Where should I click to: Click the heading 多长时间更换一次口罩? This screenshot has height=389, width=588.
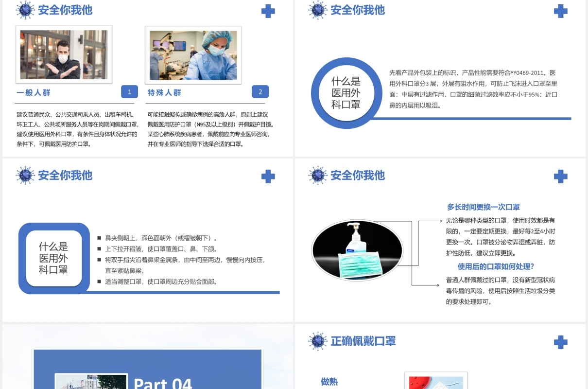[484, 207]
